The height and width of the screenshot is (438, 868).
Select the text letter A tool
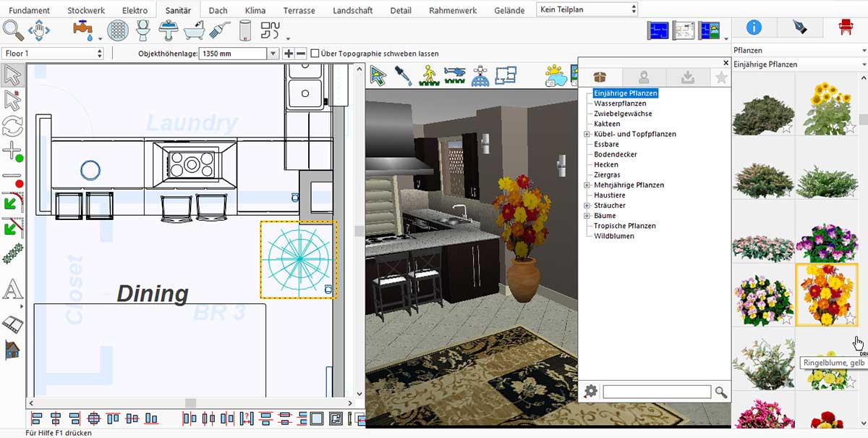click(x=12, y=290)
